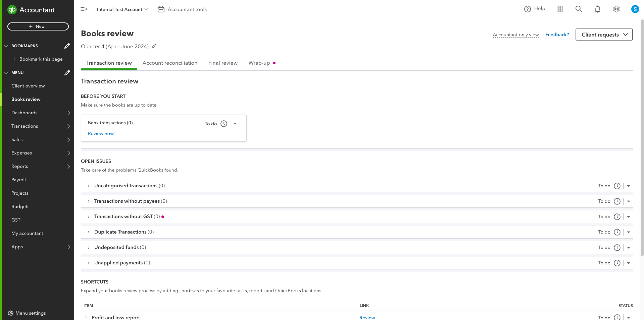Expand the Duplicate Transactions row
The height and width of the screenshot is (320, 644).
[89, 232]
